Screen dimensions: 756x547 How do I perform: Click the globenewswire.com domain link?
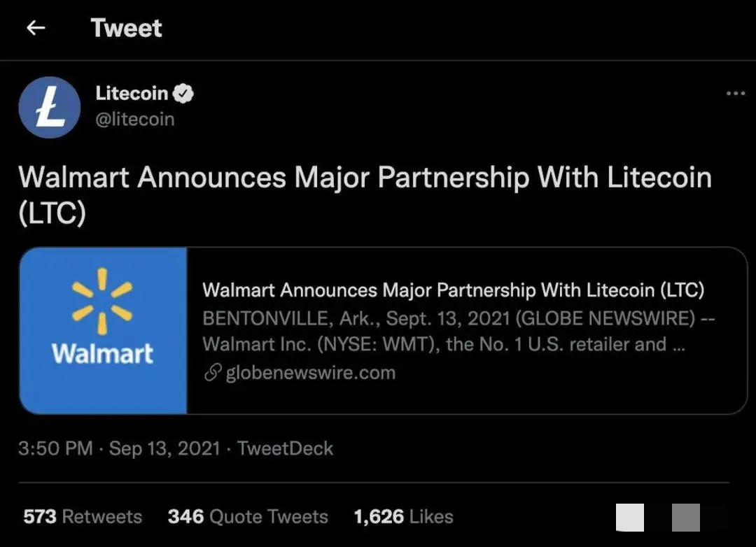[310, 373]
